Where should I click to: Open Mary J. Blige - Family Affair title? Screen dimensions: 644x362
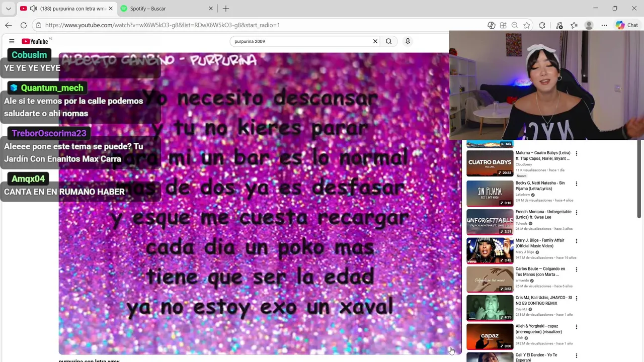540,243
